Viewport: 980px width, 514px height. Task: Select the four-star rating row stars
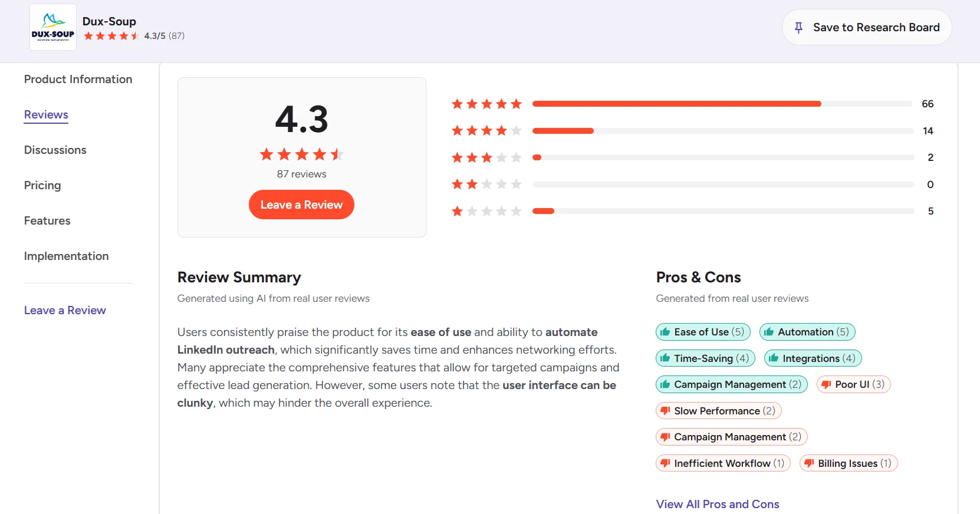[x=486, y=131]
